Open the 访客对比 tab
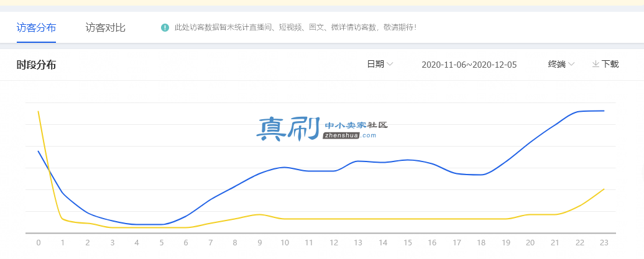 [106, 28]
